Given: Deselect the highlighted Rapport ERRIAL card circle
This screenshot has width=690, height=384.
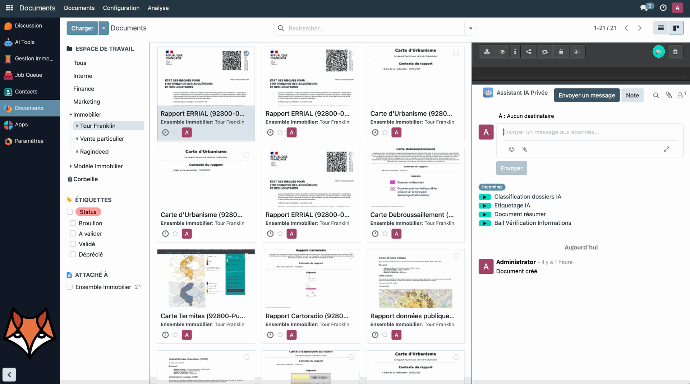Looking at the screenshot, I should tap(246, 54).
